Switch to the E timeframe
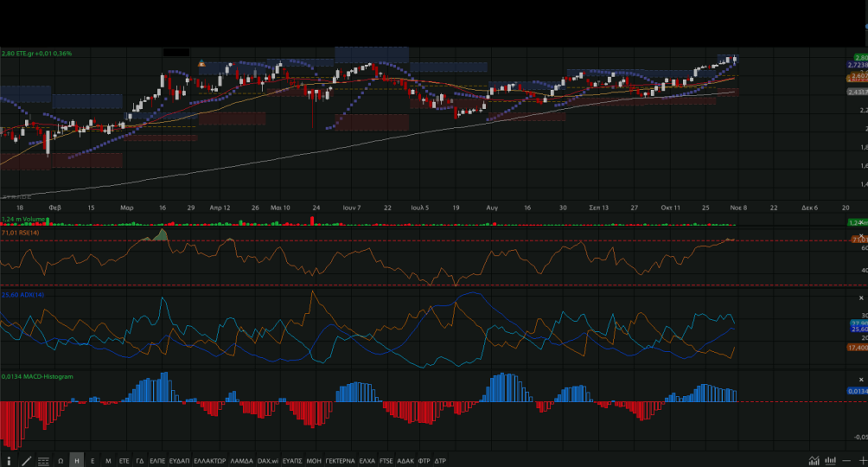 pyautogui.click(x=93, y=461)
